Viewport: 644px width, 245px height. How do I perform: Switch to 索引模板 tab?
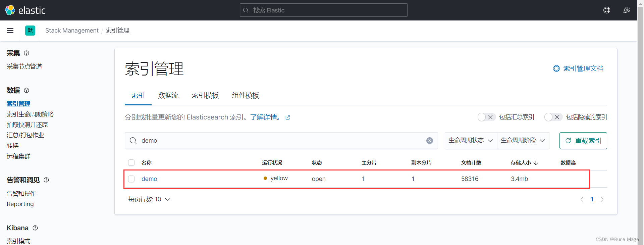[205, 96]
